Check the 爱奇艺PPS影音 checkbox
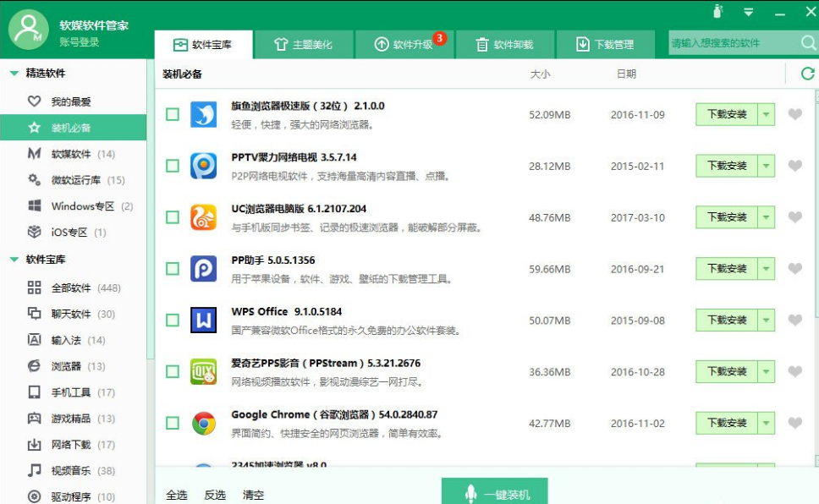819x504 pixels. pyautogui.click(x=173, y=371)
